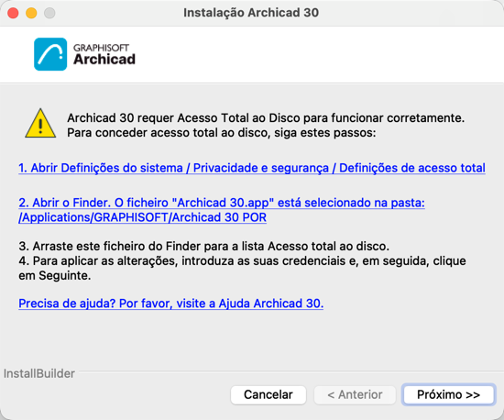Viewport: 504px width, 420px height.
Task: Click the disabled Anterior button
Action: click(355, 394)
